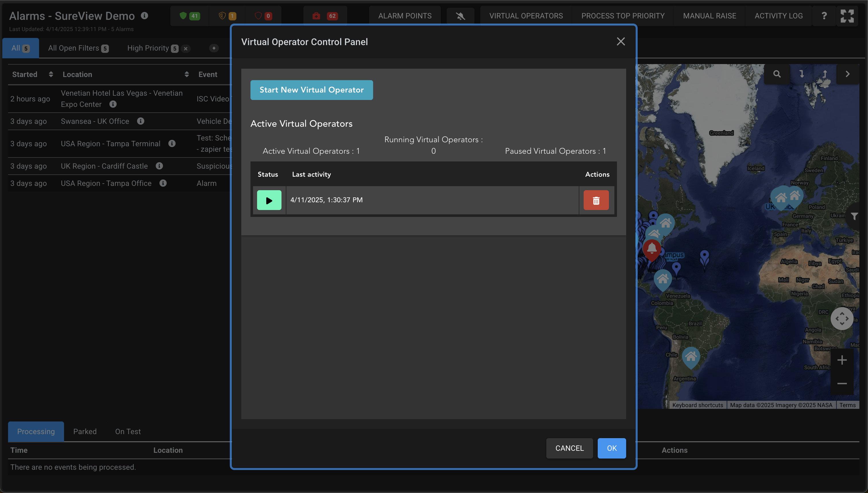Click the map sort ascending arrow icon
868x493 pixels.
[x=825, y=74]
